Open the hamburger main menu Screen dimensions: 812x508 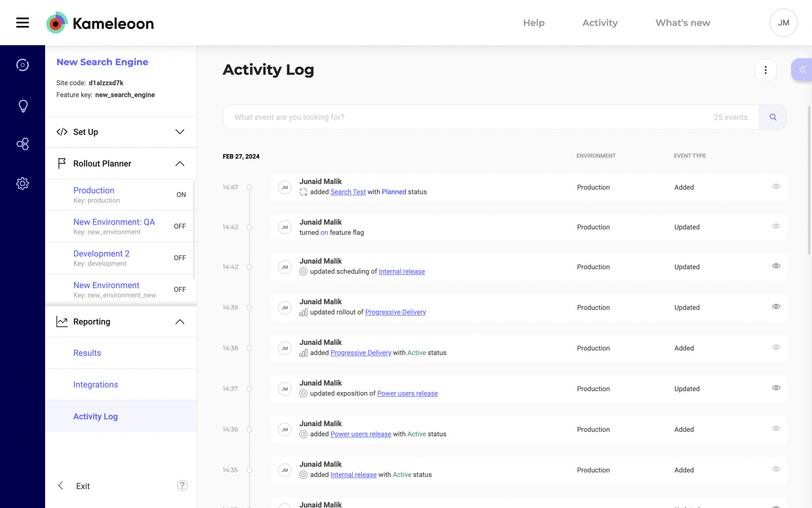tap(22, 23)
